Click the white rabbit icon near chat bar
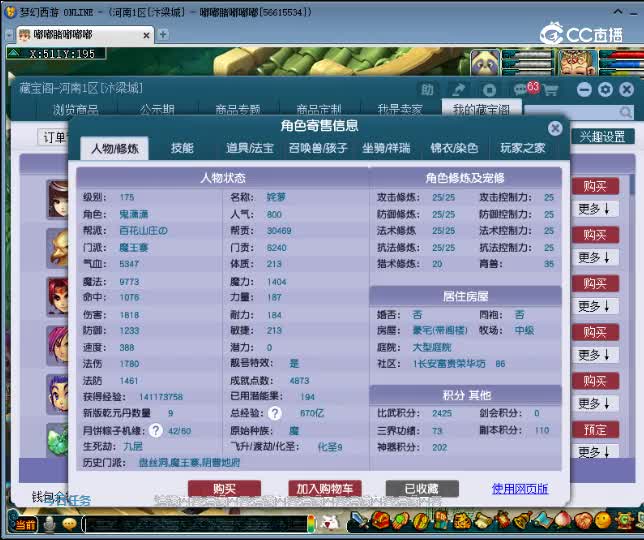 (x=330, y=523)
